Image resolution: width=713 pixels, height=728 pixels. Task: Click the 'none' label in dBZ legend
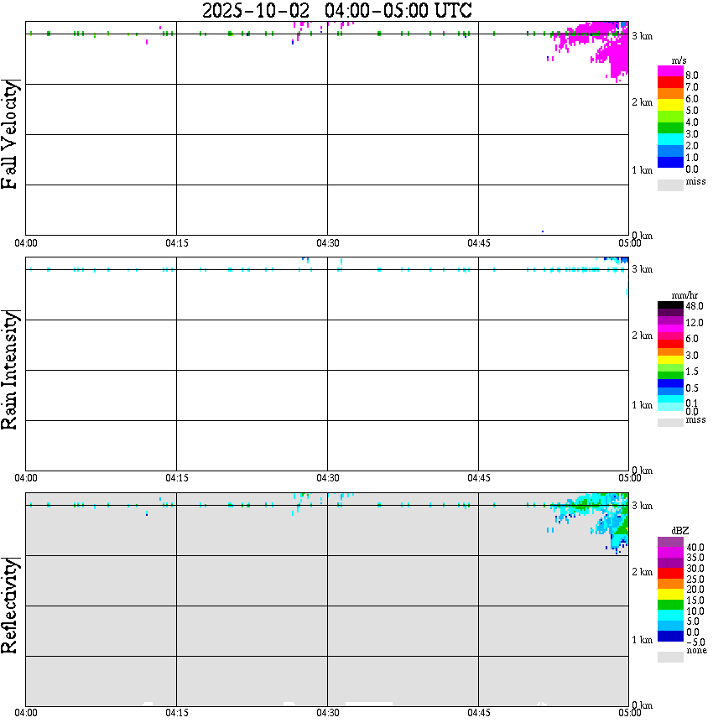tap(696, 651)
